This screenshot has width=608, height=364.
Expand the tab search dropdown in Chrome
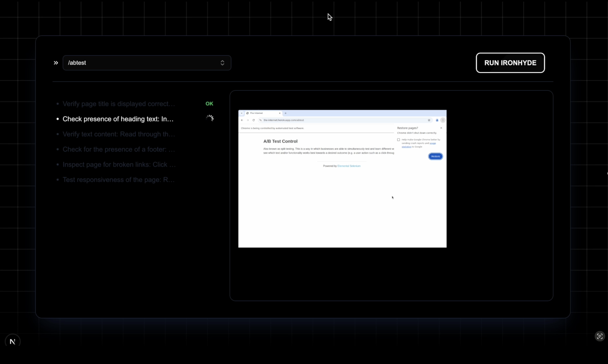click(242, 113)
